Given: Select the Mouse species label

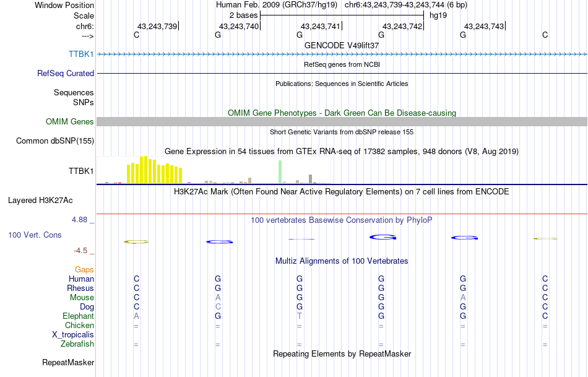Looking at the screenshot, I should (x=82, y=298).
